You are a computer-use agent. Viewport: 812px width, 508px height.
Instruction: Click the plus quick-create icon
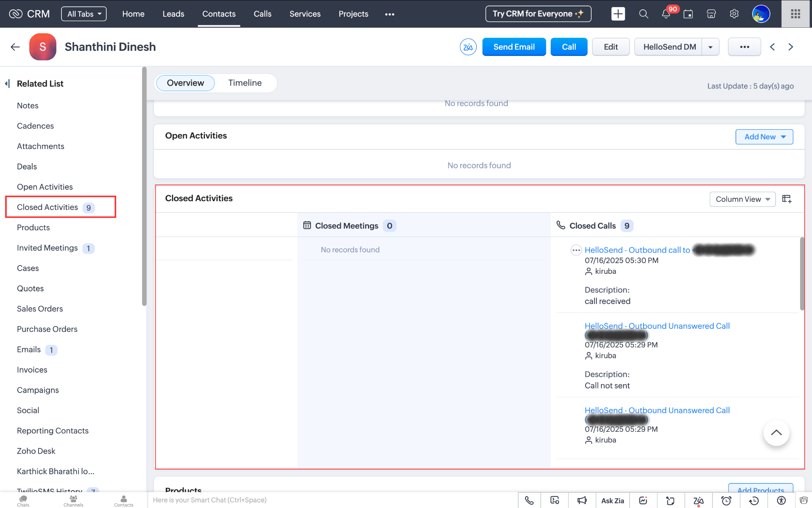[618, 14]
